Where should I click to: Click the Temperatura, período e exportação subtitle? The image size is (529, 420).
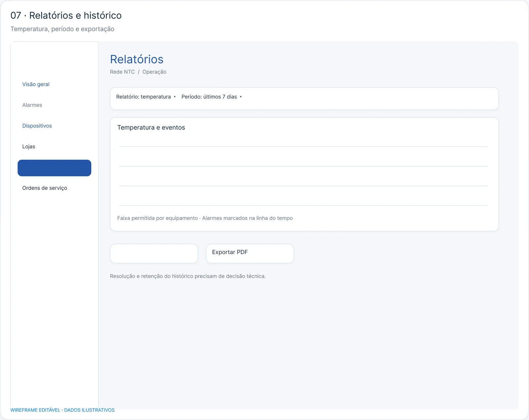[x=62, y=29]
